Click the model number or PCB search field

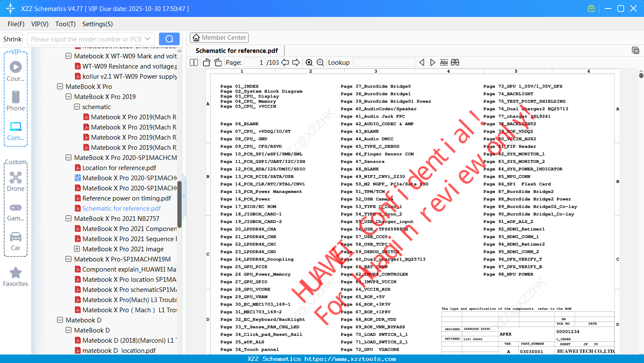(86, 39)
